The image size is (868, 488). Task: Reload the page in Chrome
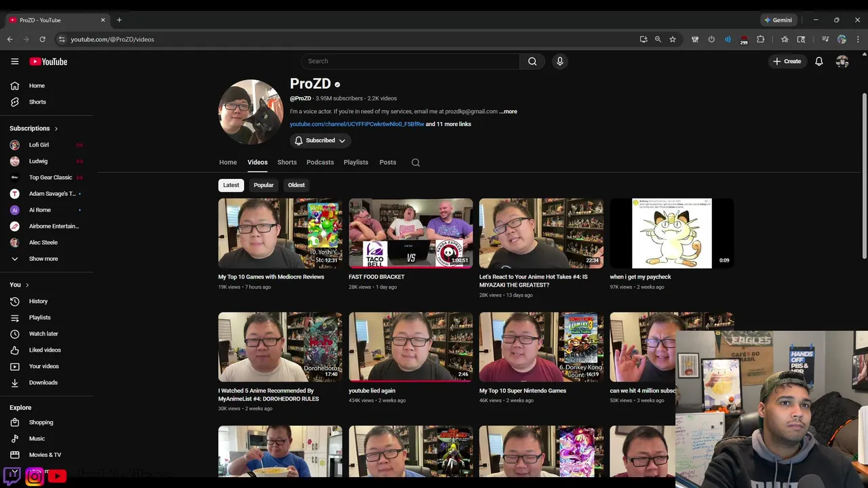(42, 39)
